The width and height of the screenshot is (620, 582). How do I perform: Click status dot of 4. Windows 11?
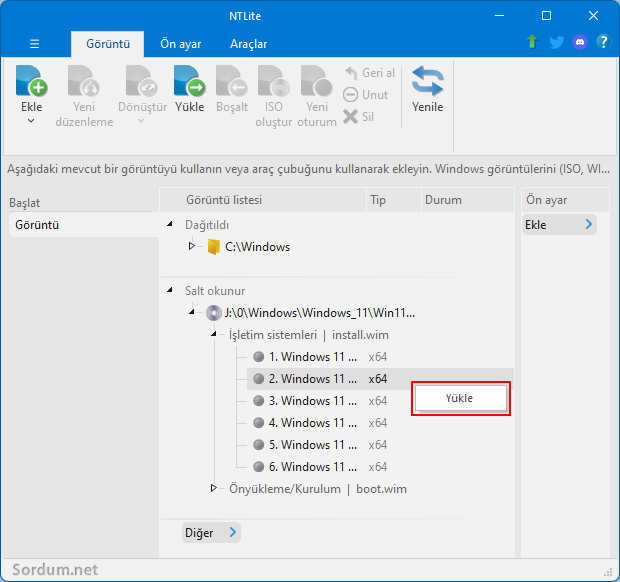pos(259,423)
